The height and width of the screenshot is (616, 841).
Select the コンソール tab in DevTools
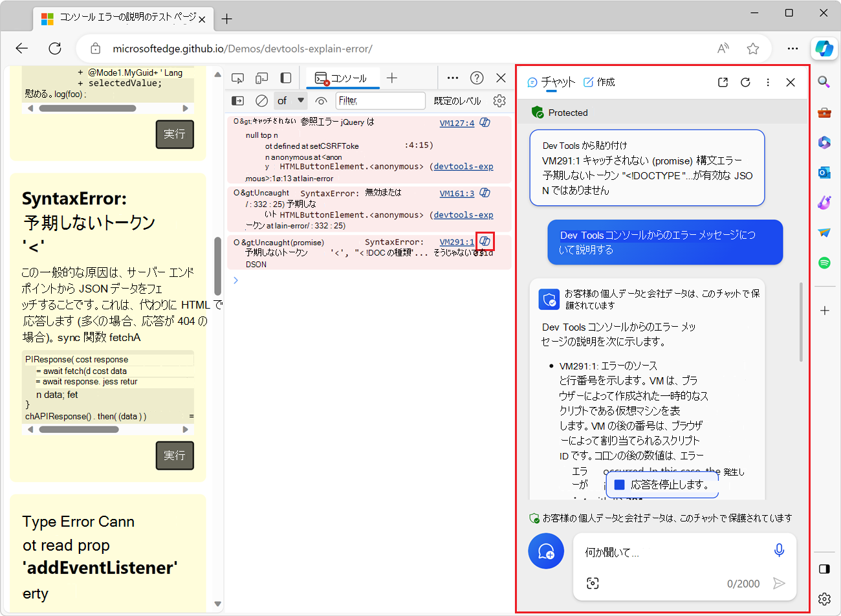(342, 77)
